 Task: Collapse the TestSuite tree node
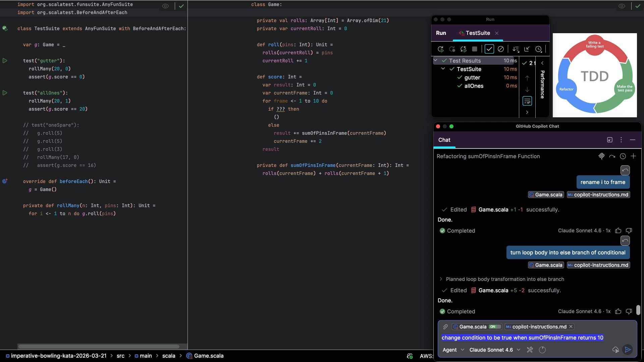click(x=443, y=69)
